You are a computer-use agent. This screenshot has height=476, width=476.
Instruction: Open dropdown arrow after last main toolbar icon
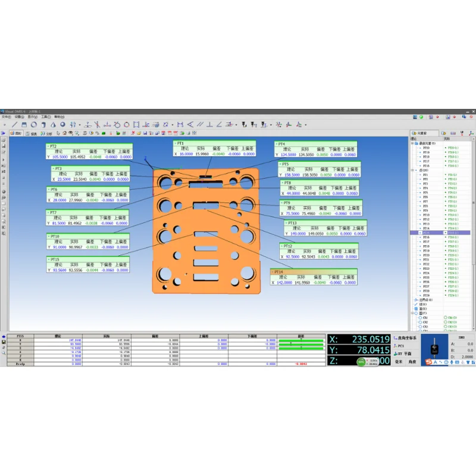pos(306,125)
